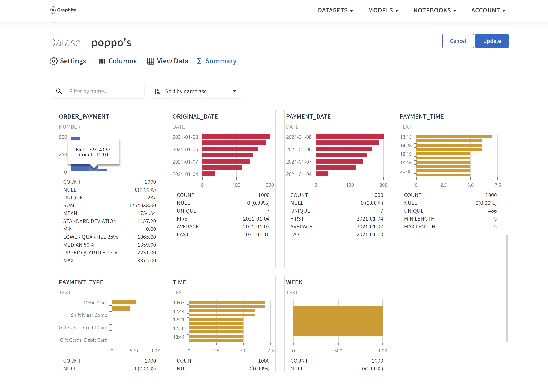548x392 pixels.
Task: Click the search magnifier icon
Action: [59, 91]
